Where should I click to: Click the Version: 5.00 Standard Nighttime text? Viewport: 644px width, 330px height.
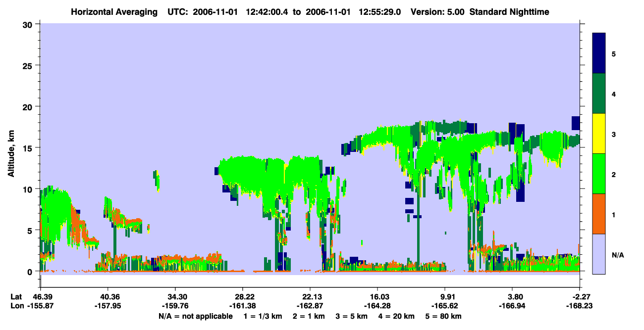pos(480,11)
